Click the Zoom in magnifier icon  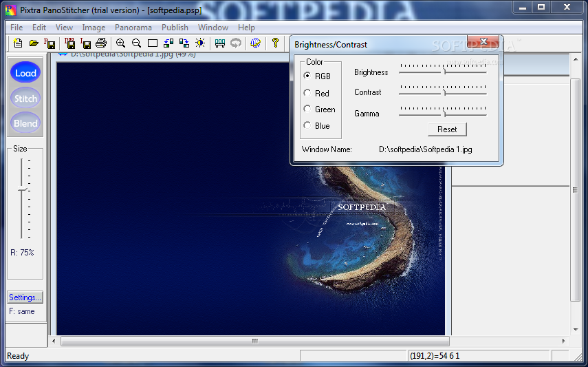(120, 43)
